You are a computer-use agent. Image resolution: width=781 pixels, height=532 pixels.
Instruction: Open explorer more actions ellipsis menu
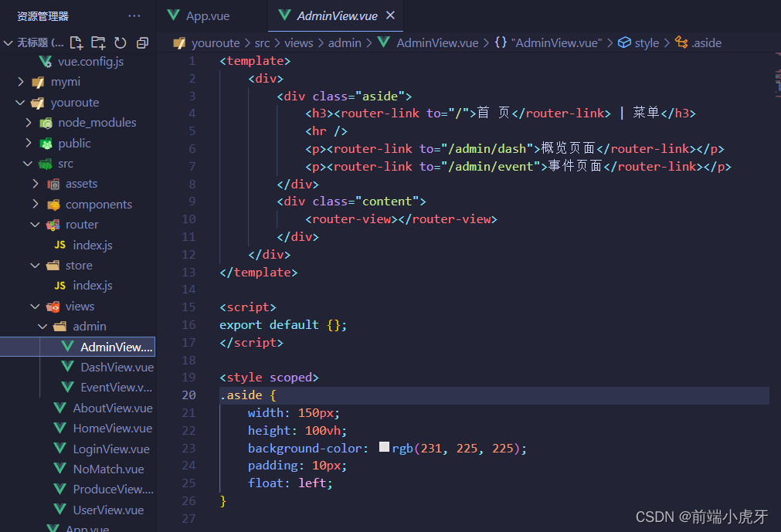134,16
